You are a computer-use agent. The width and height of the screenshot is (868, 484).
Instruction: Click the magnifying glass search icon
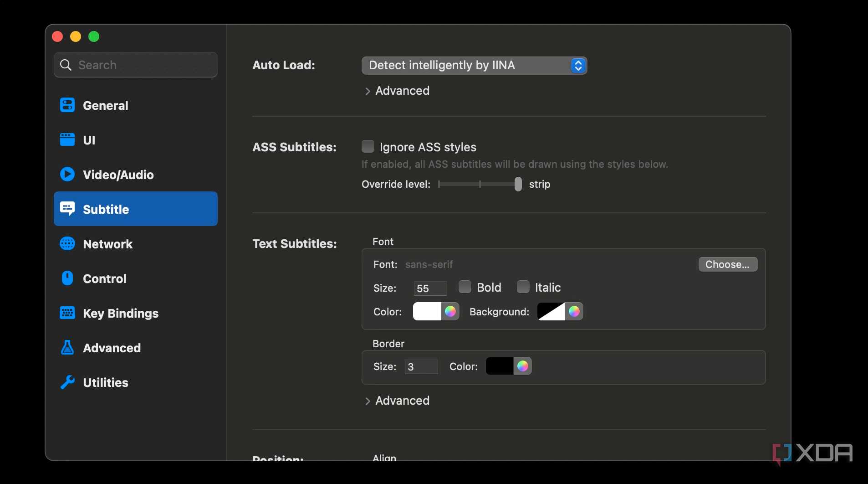coord(66,65)
